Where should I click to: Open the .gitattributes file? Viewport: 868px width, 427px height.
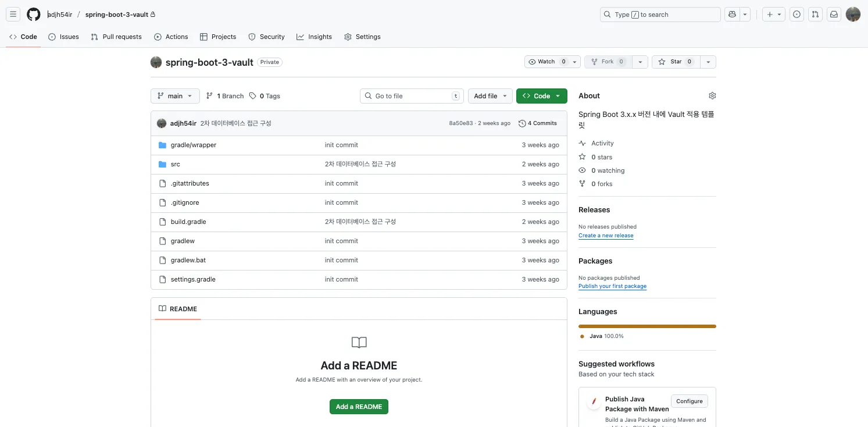tap(190, 183)
